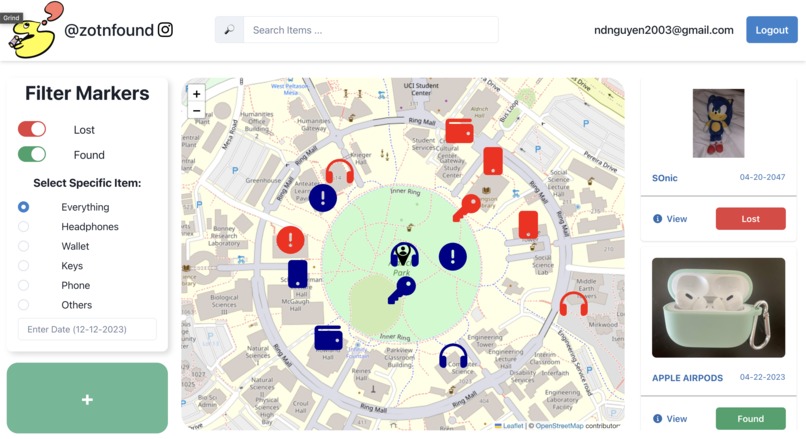This screenshot has width=806, height=439.
Task: Open red exclamation marker near Research Laboratory
Action: [x=290, y=240]
